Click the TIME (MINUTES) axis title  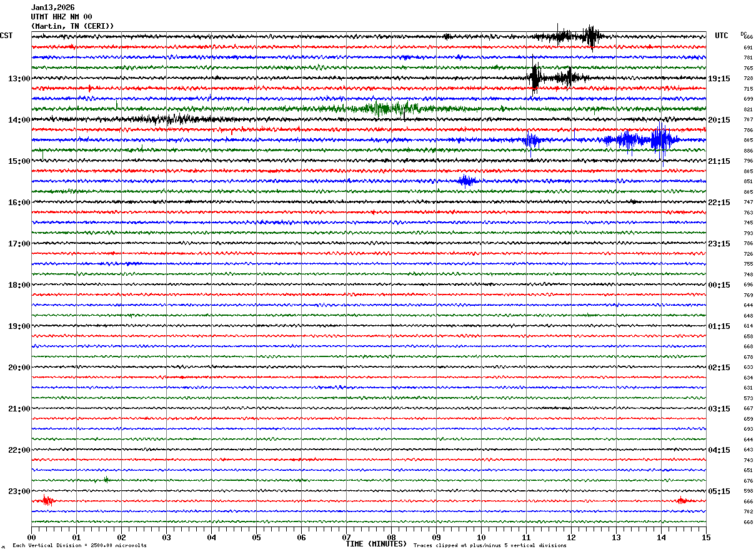point(376,544)
